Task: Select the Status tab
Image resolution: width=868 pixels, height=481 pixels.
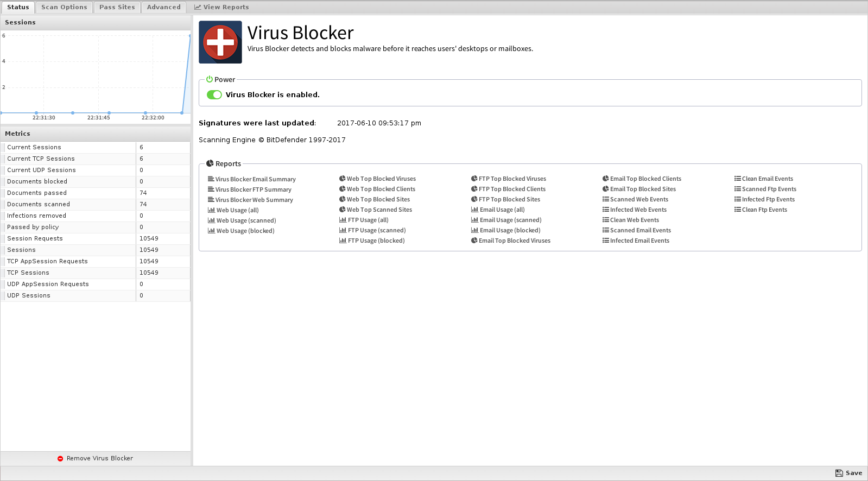Action: [18, 7]
